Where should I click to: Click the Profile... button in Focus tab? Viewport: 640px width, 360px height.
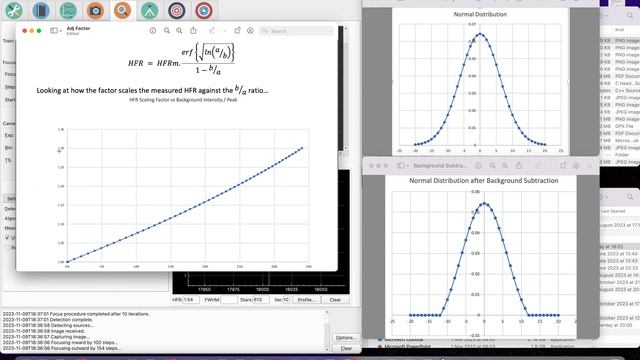[307, 300]
